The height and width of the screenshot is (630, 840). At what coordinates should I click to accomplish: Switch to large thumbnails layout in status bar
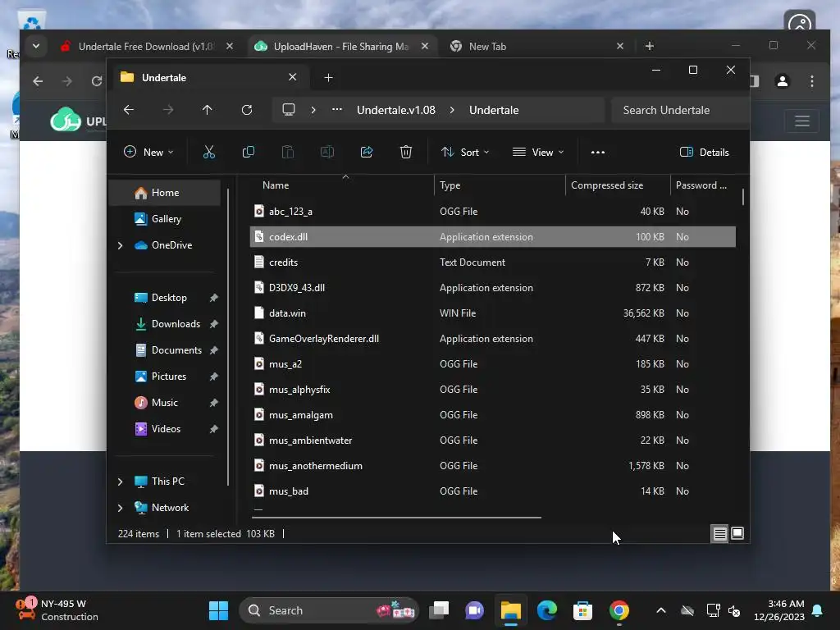pyautogui.click(x=737, y=533)
